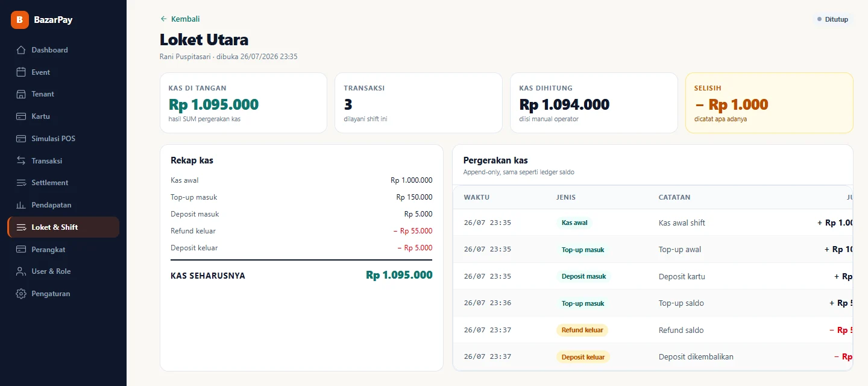This screenshot has width=868, height=386.
Task: Navigate to Transaksi
Action: coord(63,161)
